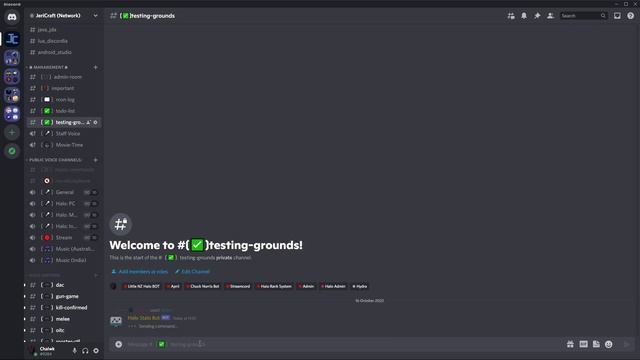
Task: Click the user avatar in bottom panel
Action: 32,350
